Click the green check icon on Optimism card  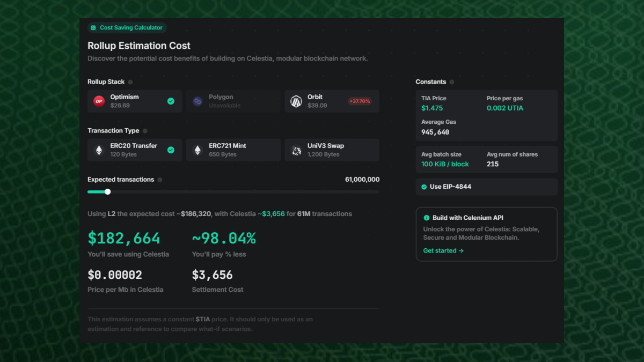pyautogui.click(x=171, y=101)
